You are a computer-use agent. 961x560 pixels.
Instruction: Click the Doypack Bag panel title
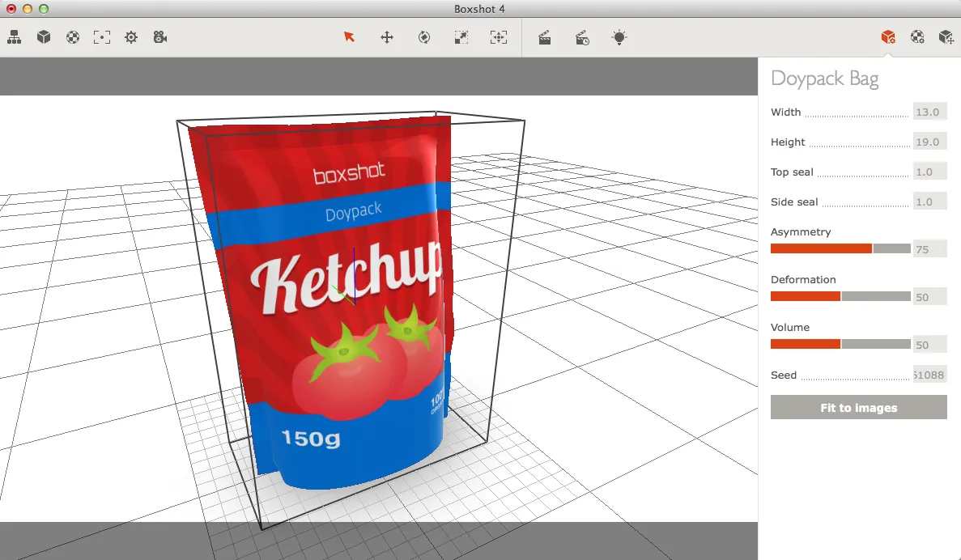[x=824, y=79]
